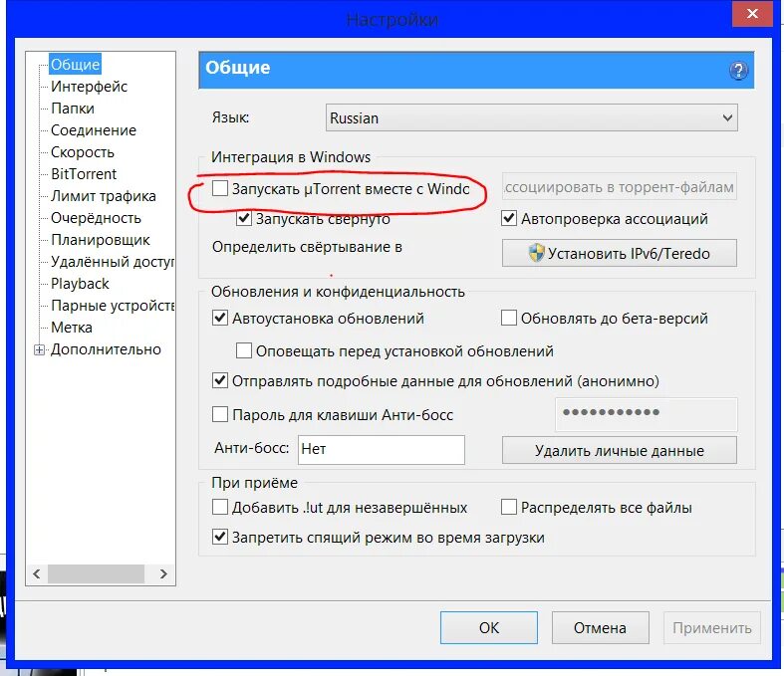Click the Применить button
Viewport: 784px width, 676px height.
click(x=712, y=627)
